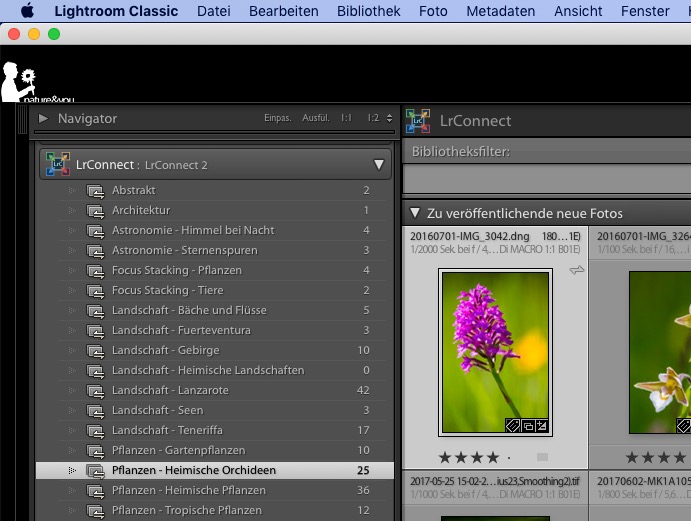Click keyword tag badge on purple orchid photo
Image resolution: width=691 pixels, height=521 pixels.
[x=512, y=426]
